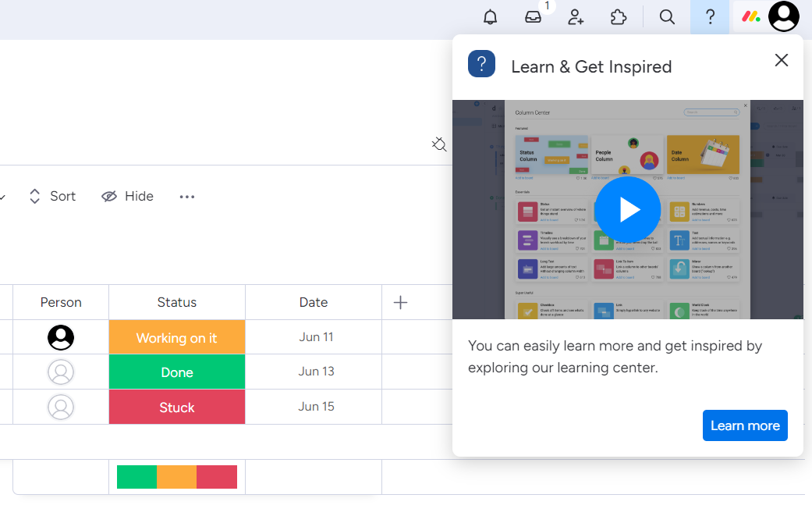The image size is (812, 516).
Task: Click the status distribution color bar
Action: 176,476
